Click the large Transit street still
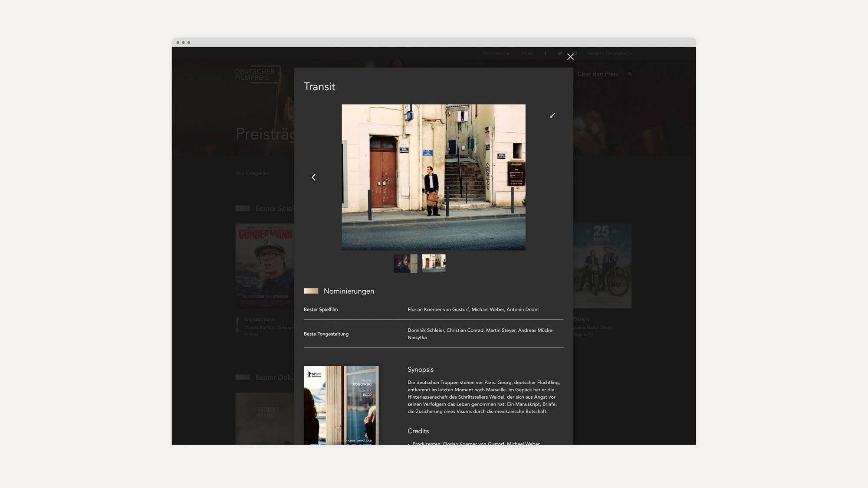Image resolution: width=868 pixels, height=488 pixels. [x=434, y=177]
